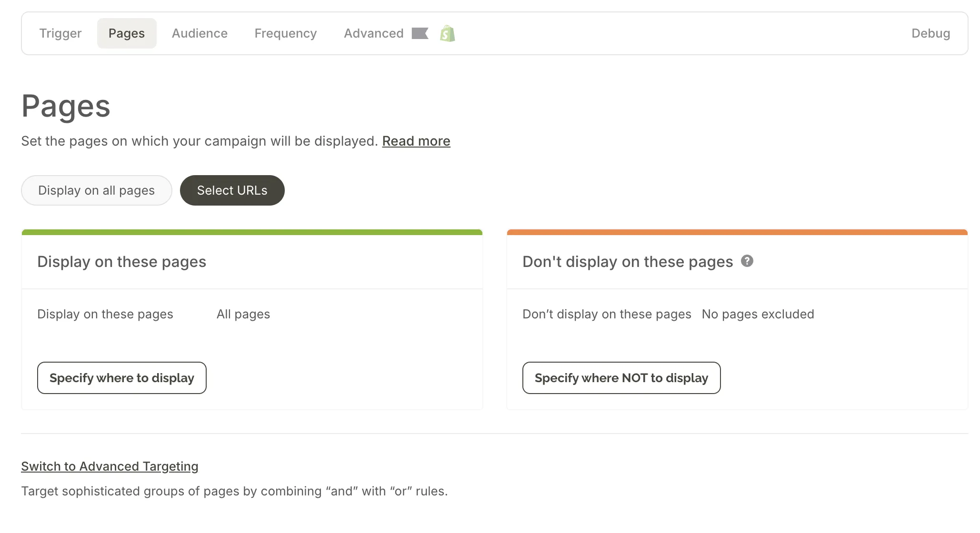Open the Advanced tab

click(373, 33)
